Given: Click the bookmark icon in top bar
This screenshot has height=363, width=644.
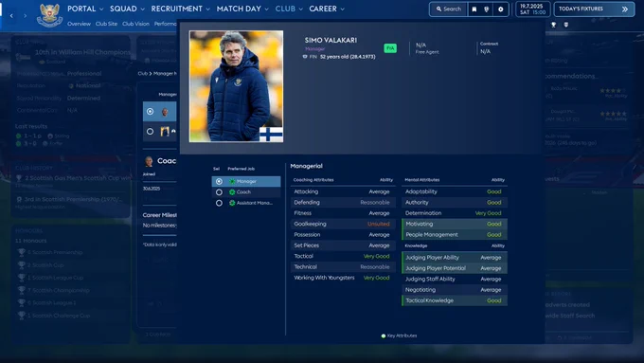Looking at the screenshot, I should 474,9.
